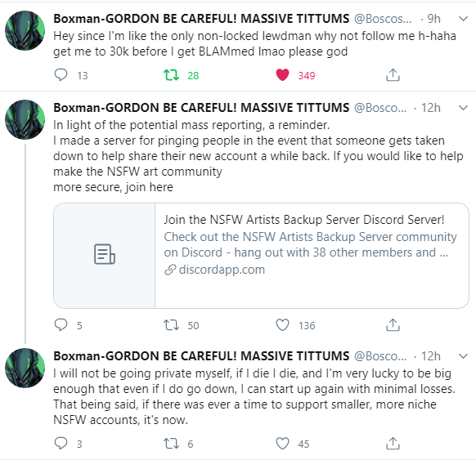The height and width of the screenshot is (460, 476).
Task: Expand options chevron on mass reporting tweet
Action: coord(463,108)
